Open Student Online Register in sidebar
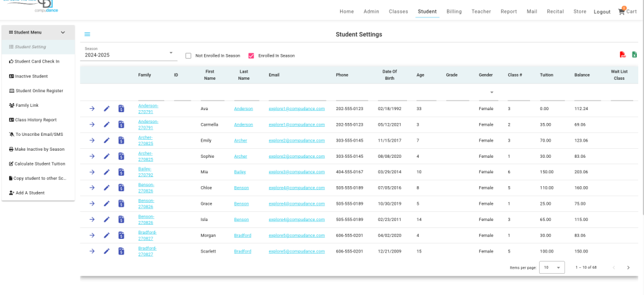 coord(38,91)
